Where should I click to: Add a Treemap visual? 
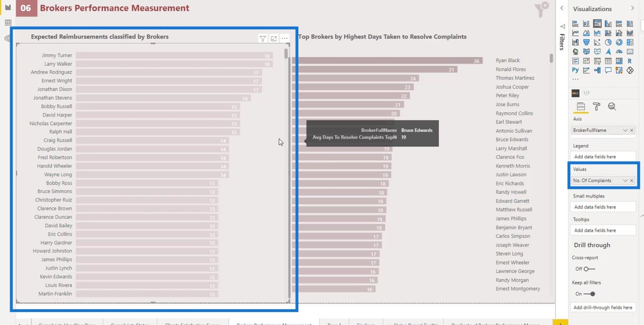coord(630,42)
